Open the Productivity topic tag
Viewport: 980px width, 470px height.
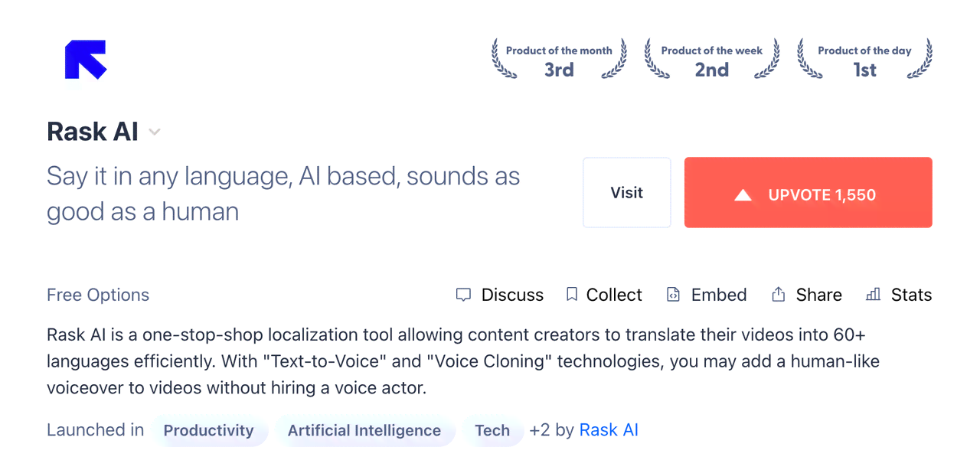[208, 431]
